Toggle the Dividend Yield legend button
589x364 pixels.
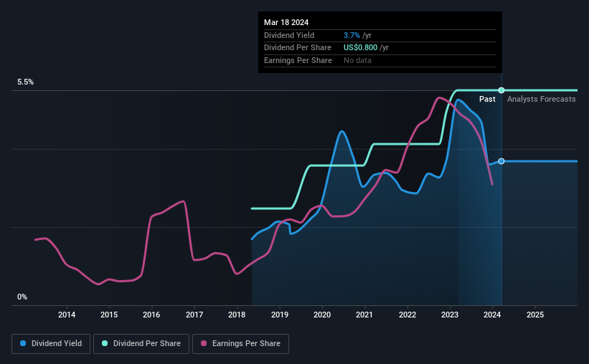pyautogui.click(x=51, y=344)
